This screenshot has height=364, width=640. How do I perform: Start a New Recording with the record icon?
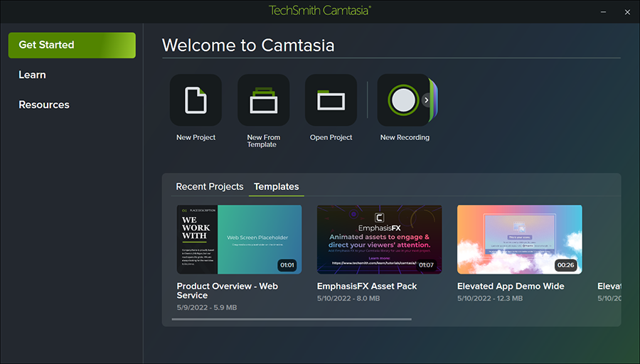click(x=403, y=100)
